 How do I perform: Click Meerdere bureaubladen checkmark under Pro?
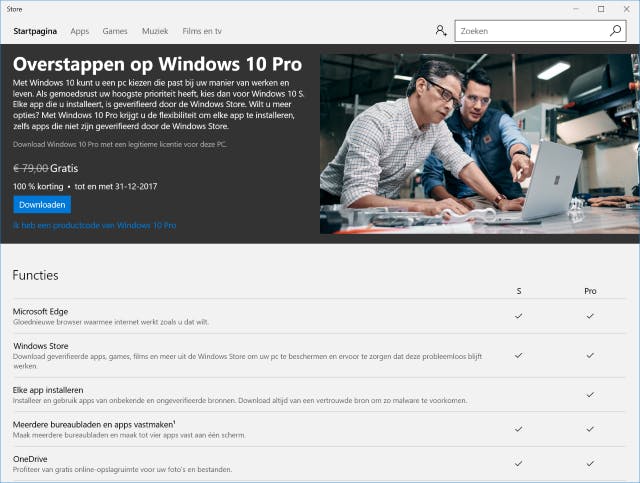tap(590, 429)
